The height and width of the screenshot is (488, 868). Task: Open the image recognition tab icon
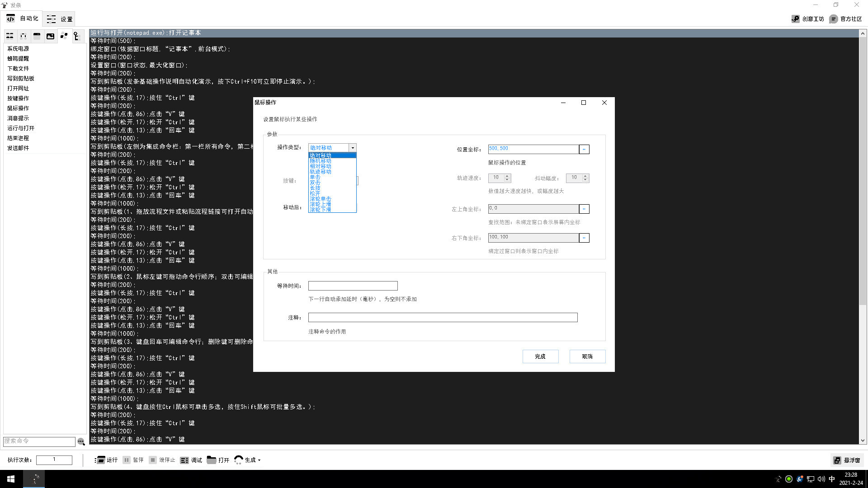(50, 36)
